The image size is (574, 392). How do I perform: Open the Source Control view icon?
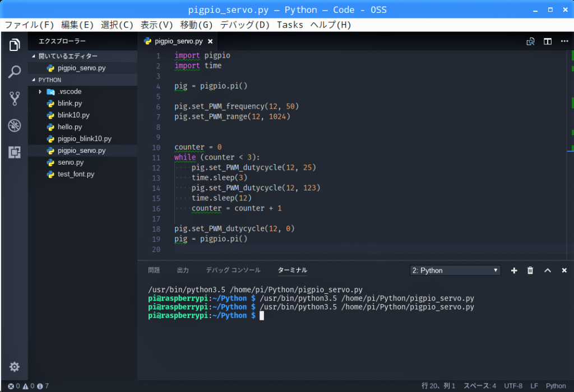(x=15, y=99)
